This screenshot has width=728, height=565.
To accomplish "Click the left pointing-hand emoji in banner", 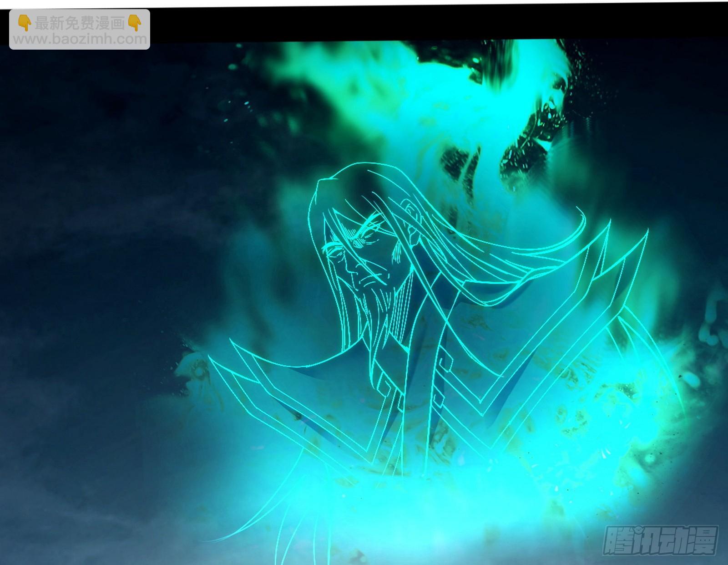I will coord(24,22).
